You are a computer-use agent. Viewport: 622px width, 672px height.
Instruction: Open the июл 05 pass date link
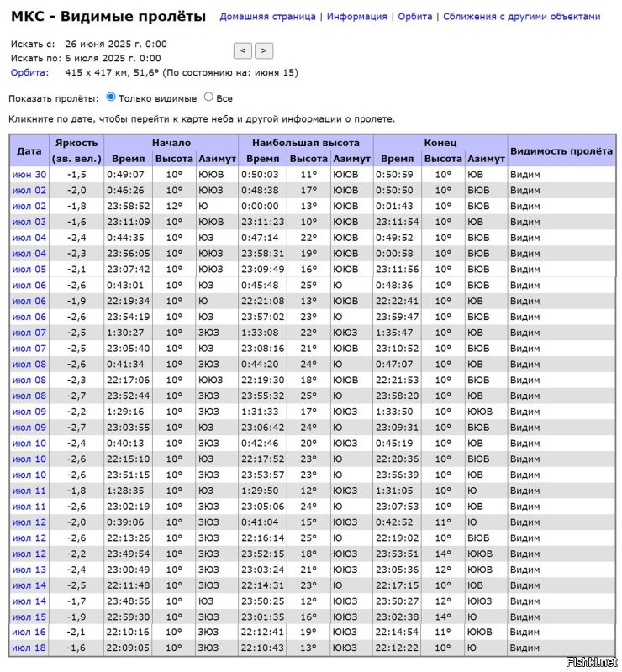(x=29, y=270)
